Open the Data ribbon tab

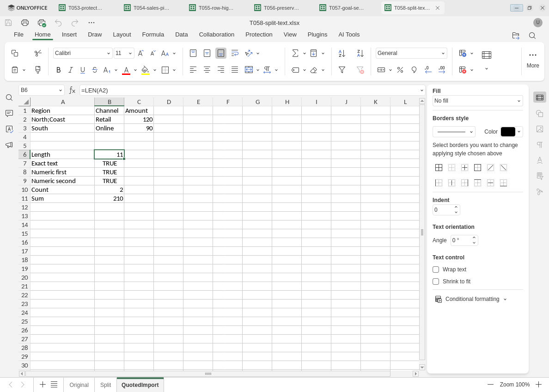click(181, 35)
